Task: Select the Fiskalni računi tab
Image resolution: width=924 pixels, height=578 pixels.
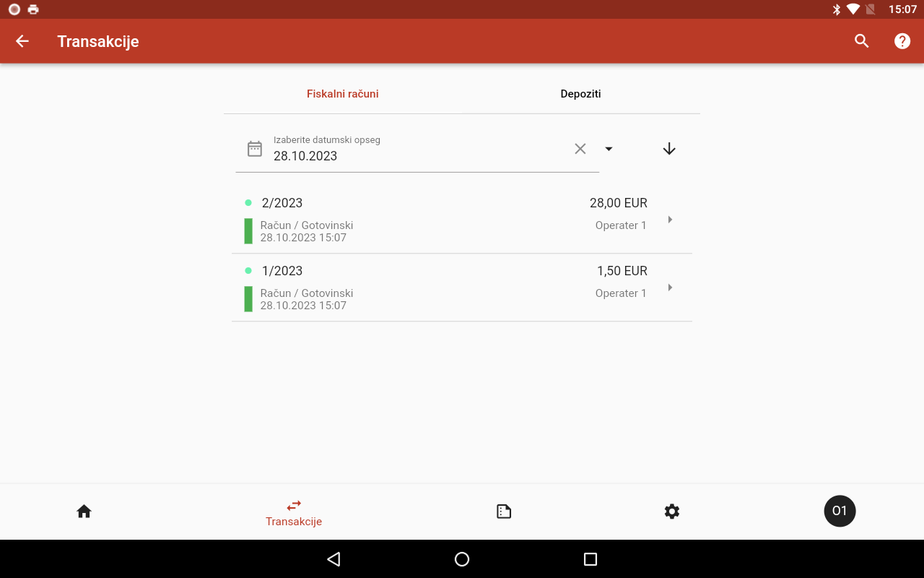Action: 343,93
